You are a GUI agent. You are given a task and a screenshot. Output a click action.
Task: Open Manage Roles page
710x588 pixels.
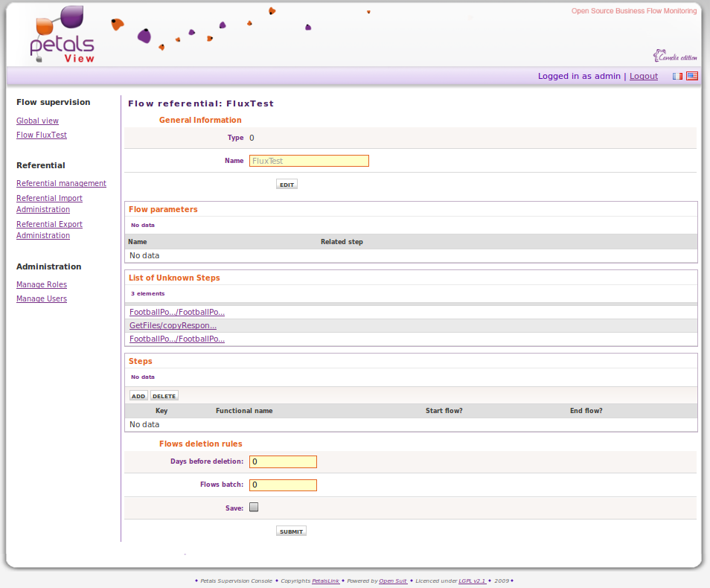[42, 284]
